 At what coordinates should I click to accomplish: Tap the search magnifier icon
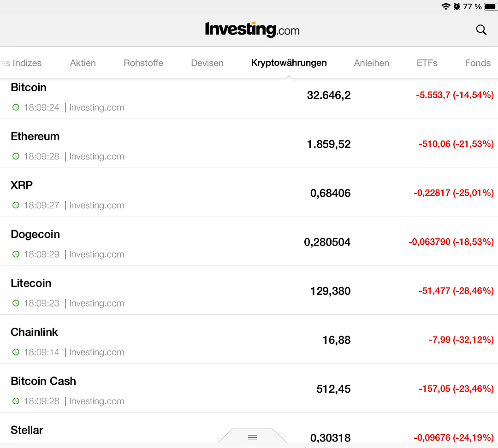click(481, 30)
